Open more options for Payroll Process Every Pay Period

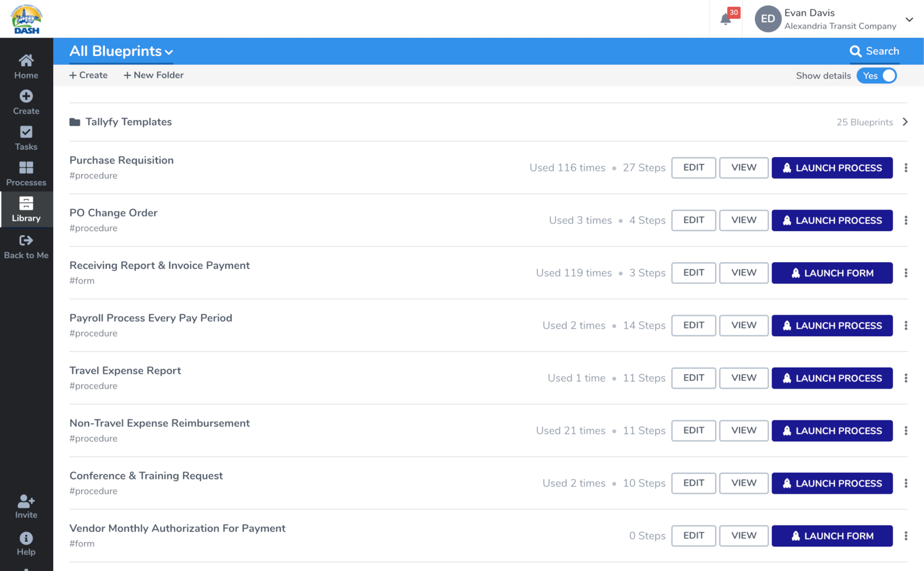[906, 325]
